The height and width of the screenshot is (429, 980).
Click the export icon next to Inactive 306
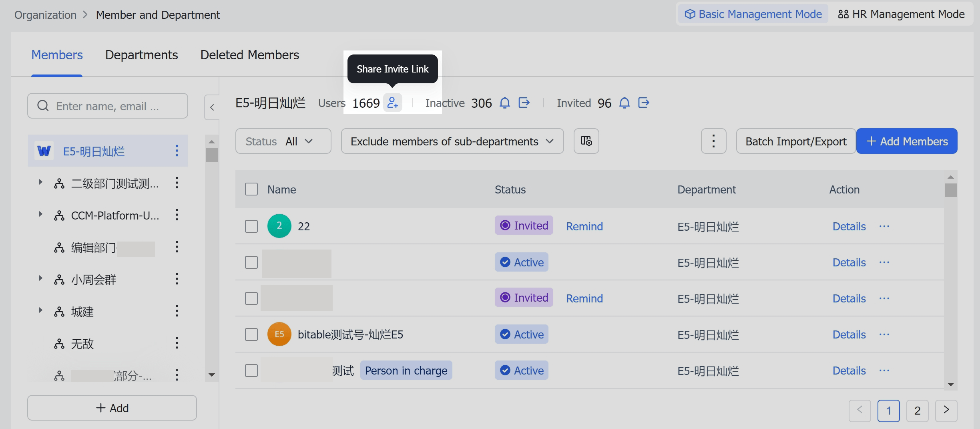524,103
